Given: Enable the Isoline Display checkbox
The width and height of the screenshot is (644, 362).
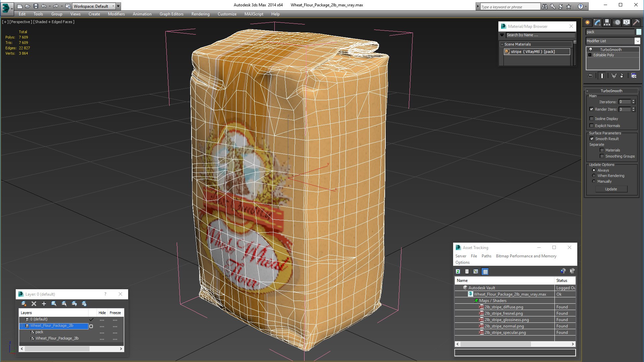Looking at the screenshot, I should click(592, 119).
